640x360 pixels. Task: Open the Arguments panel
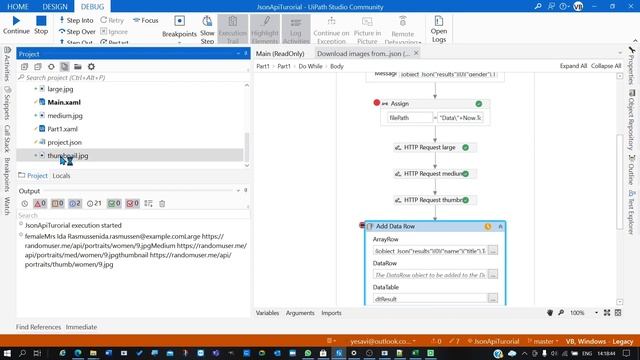pos(300,313)
